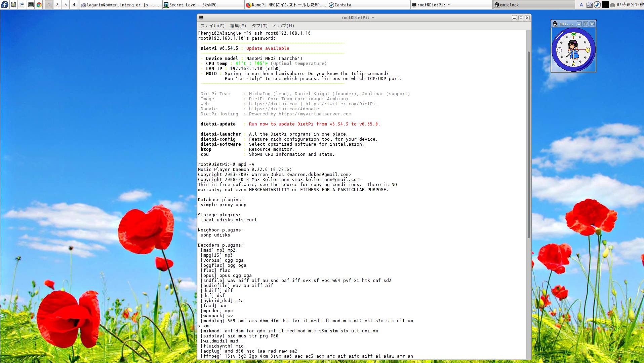Click the moon-shaped icon next to the Fluxbox icon

13,4
